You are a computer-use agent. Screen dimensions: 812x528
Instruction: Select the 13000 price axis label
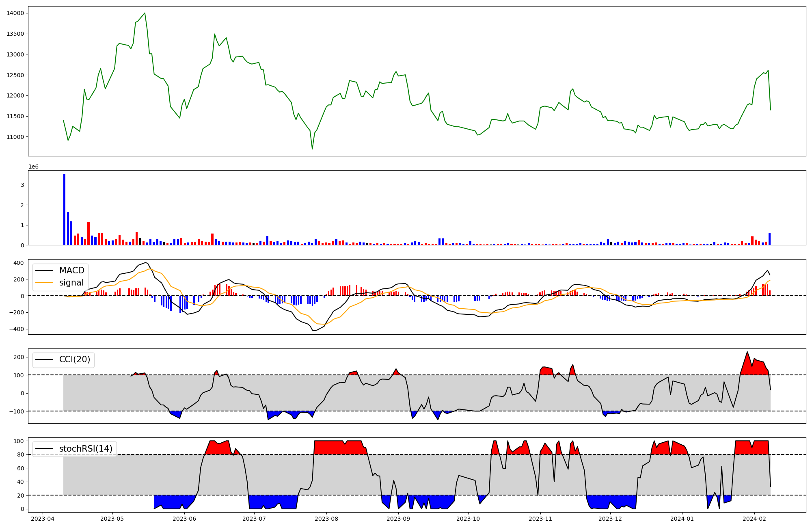pyautogui.click(x=15, y=54)
